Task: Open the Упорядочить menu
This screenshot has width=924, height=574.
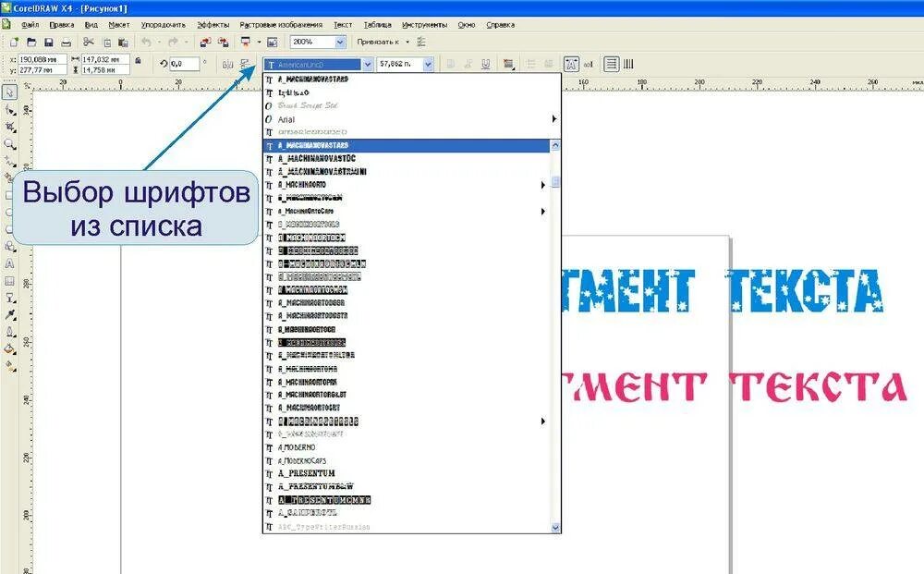Action: (164, 25)
